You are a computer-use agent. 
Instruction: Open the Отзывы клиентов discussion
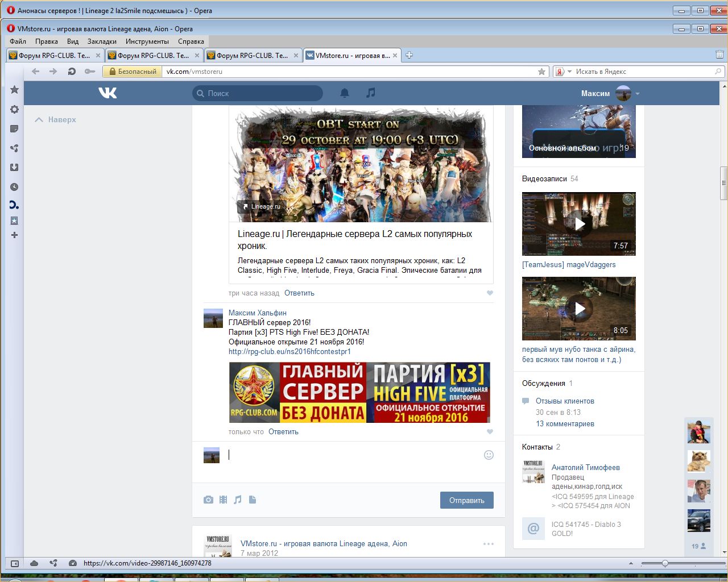(565, 401)
